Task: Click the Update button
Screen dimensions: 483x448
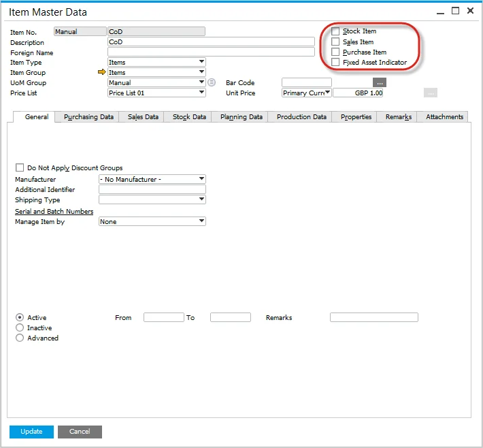Action: pyautogui.click(x=31, y=432)
